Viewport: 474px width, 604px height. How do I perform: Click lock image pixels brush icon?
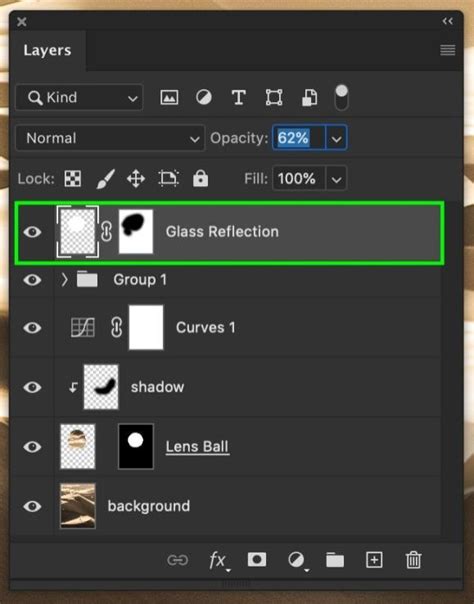pyautogui.click(x=106, y=179)
